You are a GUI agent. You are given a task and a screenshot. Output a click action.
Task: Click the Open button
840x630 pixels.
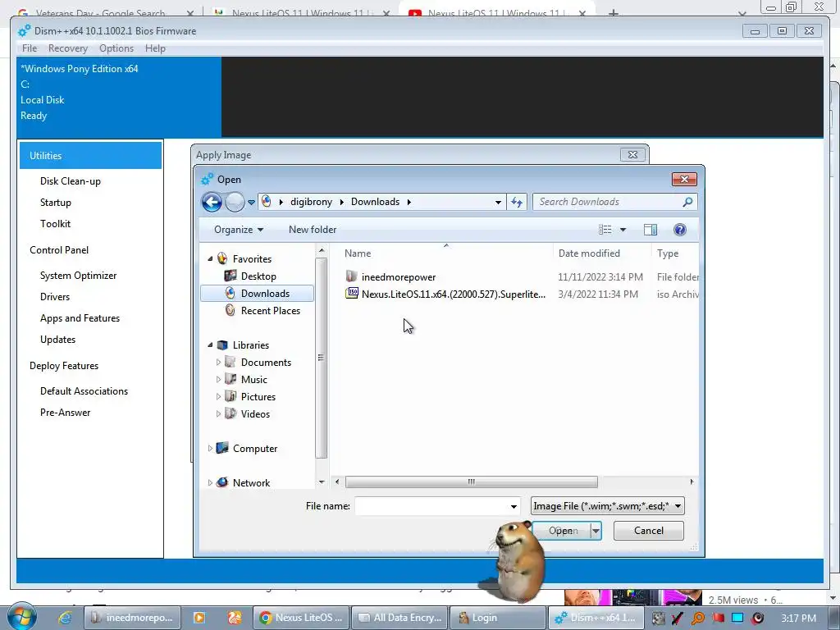(561, 531)
